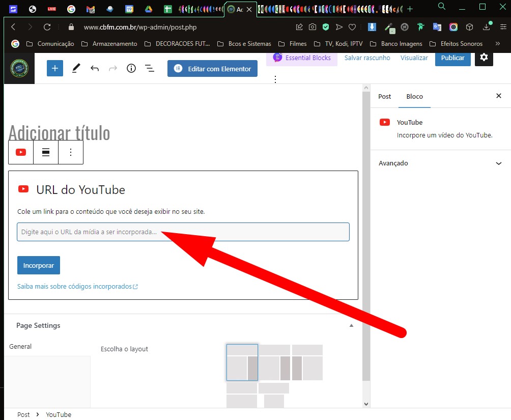511x420 pixels.
Task: Click Editar com Elementor button
Action: [x=212, y=69]
